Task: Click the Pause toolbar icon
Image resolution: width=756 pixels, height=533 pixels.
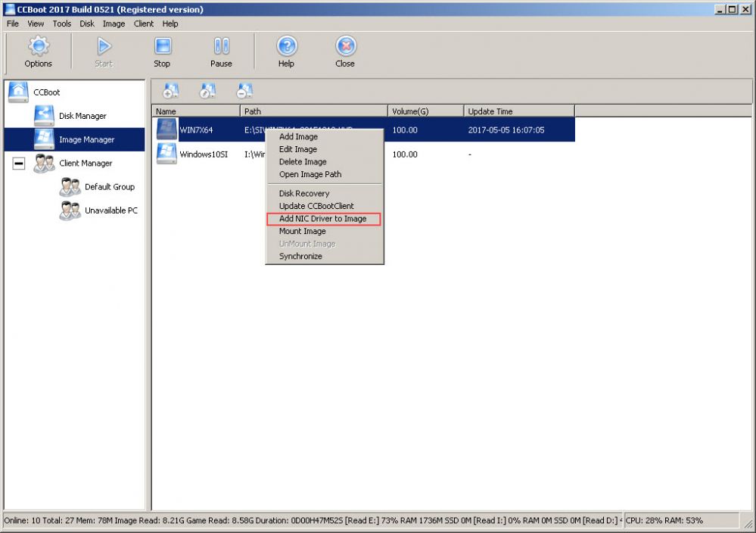Action: point(221,46)
